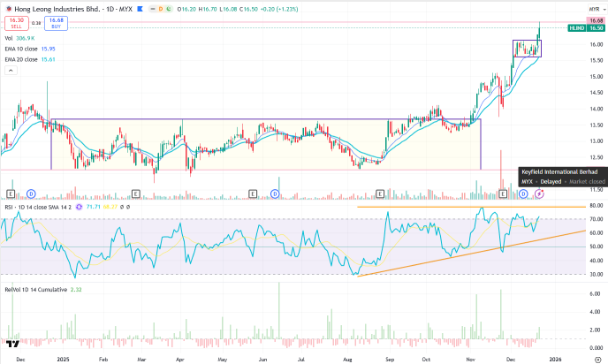
Task: Click the earnings E marker before June
Action: point(253,193)
